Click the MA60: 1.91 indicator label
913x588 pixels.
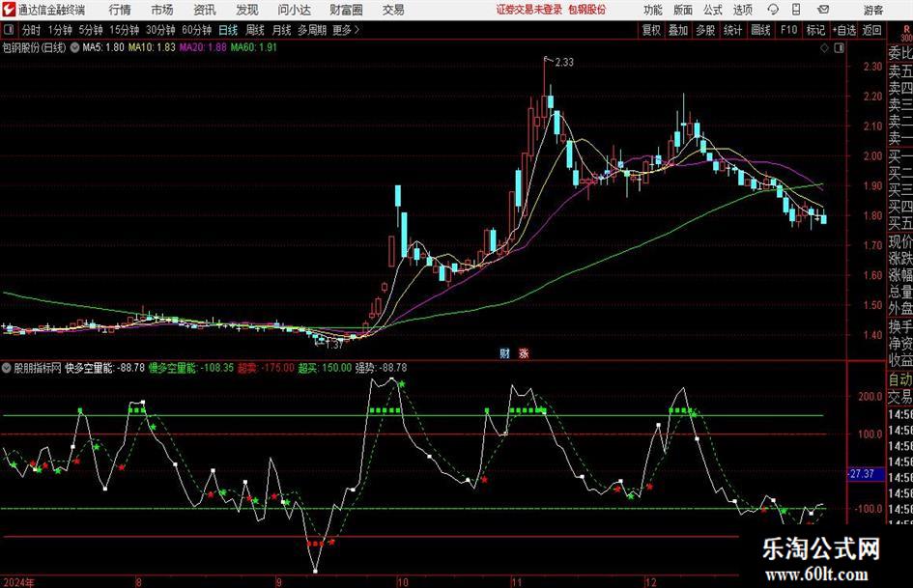click(x=253, y=47)
